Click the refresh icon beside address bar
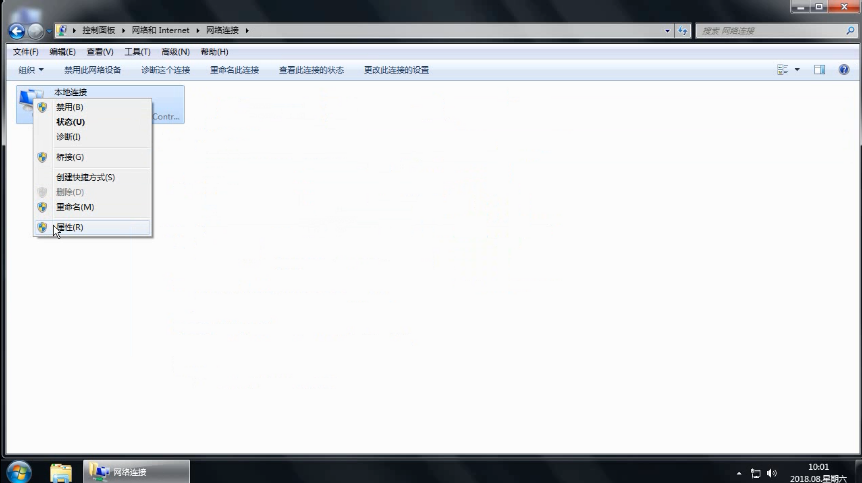The height and width of the screenshot is (483, 862). 684,31
